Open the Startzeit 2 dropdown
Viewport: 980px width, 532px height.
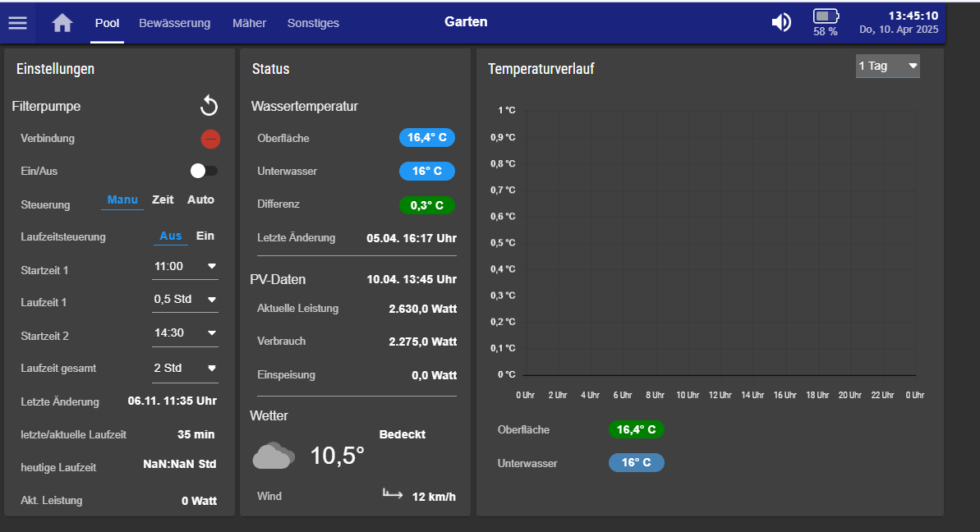[x=185, y=334]
